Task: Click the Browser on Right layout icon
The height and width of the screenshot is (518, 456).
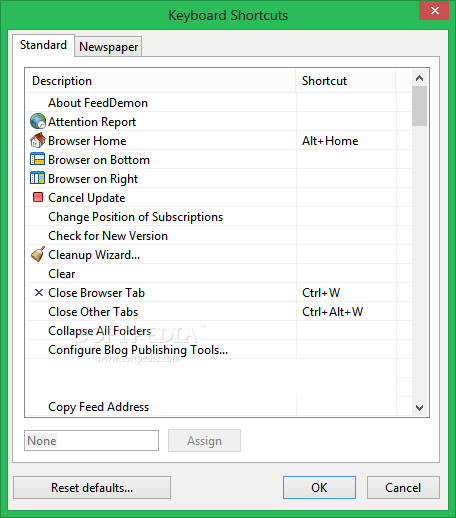Action: 37,178
